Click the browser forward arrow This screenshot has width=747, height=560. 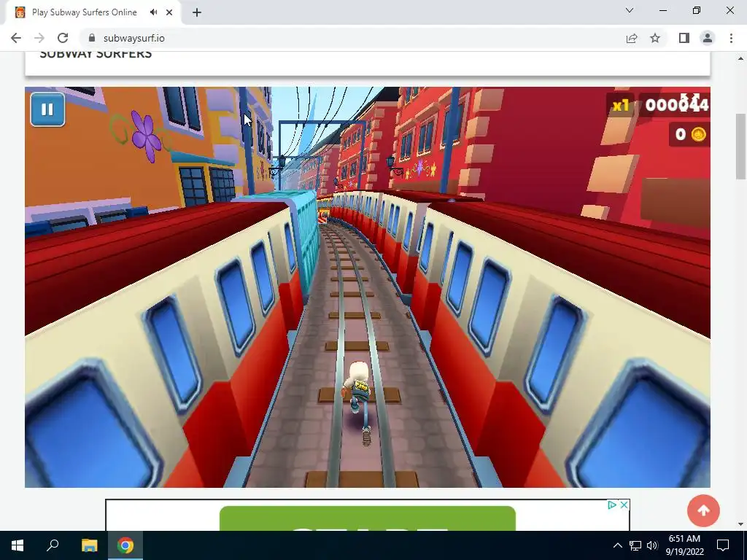[39, 38]
